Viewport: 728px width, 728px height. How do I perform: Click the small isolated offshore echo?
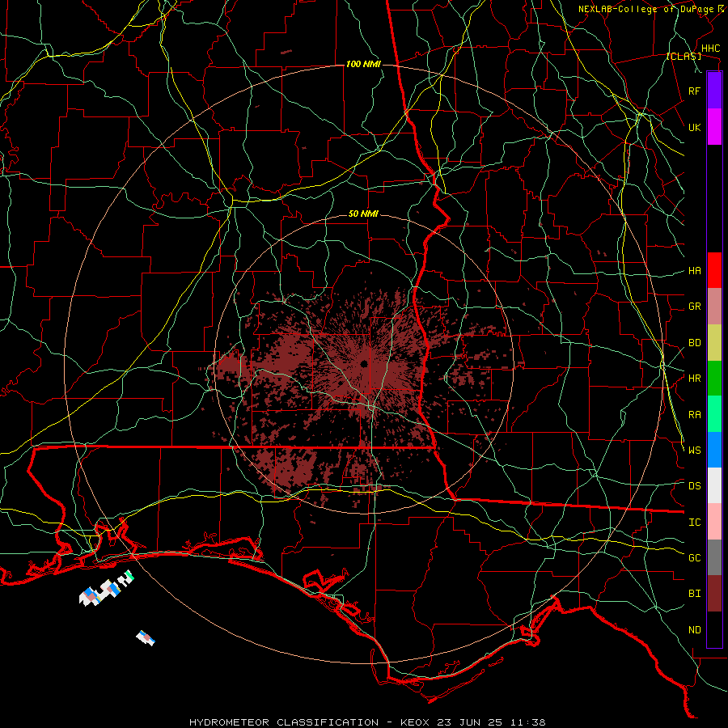(x=146, y=637)
